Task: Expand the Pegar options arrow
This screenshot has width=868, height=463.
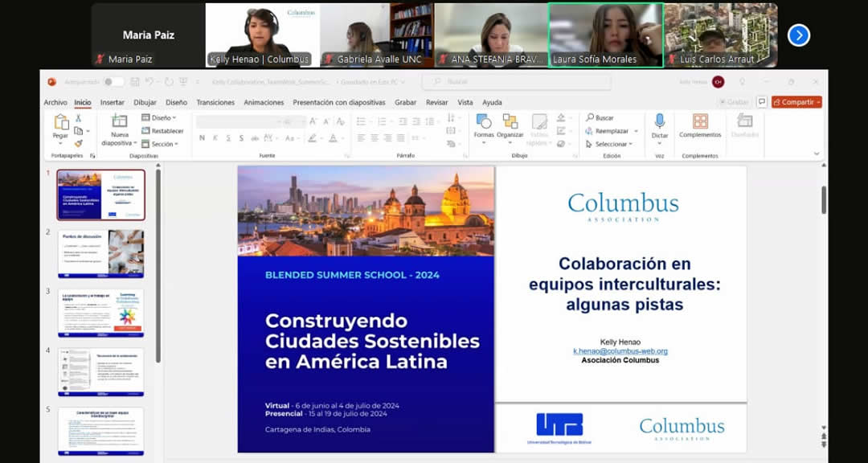Action: coord(60,144)
